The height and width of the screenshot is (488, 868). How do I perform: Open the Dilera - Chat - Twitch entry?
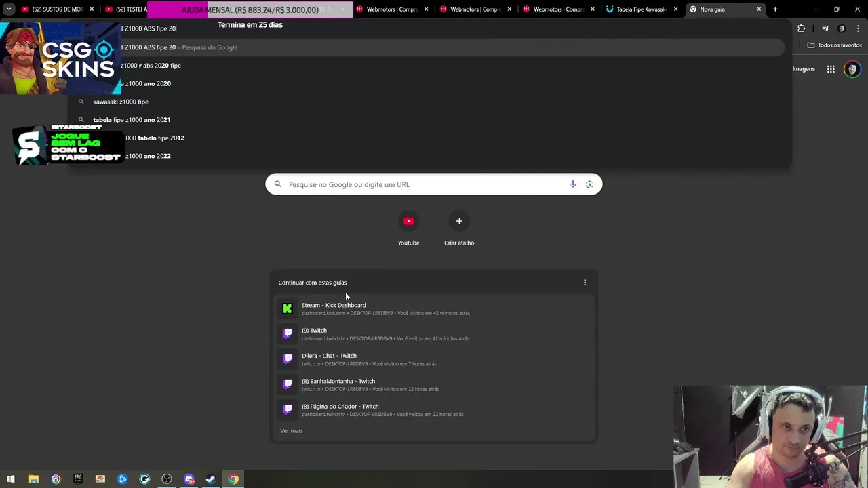coord(434,359)
